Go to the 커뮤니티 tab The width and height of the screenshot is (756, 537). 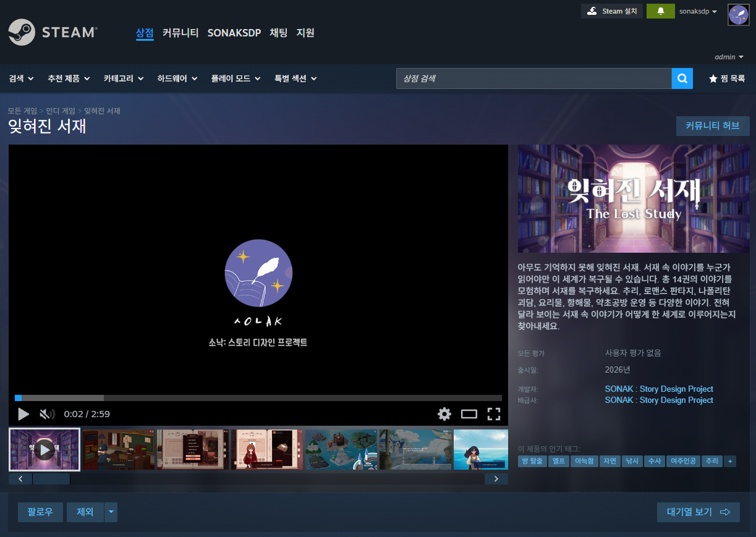(180, 33)
